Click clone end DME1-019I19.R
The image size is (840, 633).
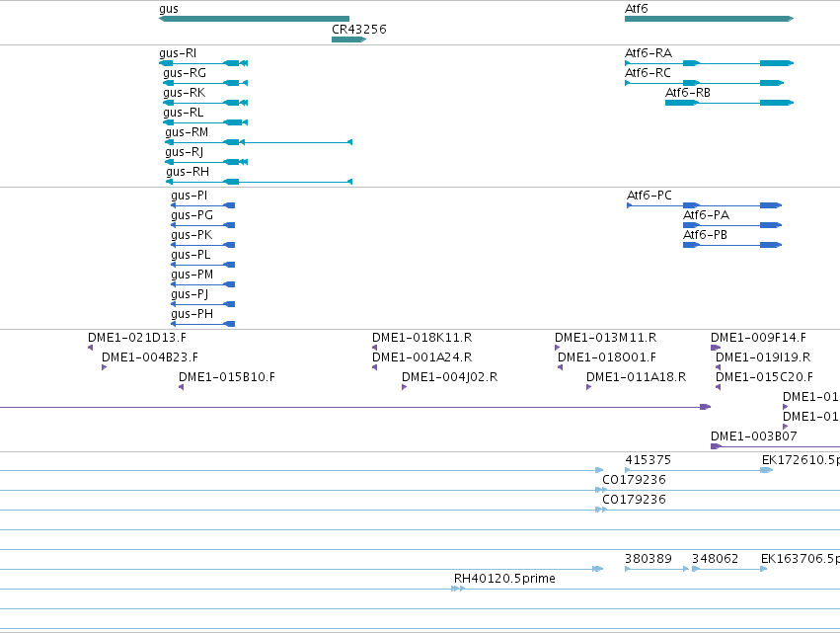[718, 367]
